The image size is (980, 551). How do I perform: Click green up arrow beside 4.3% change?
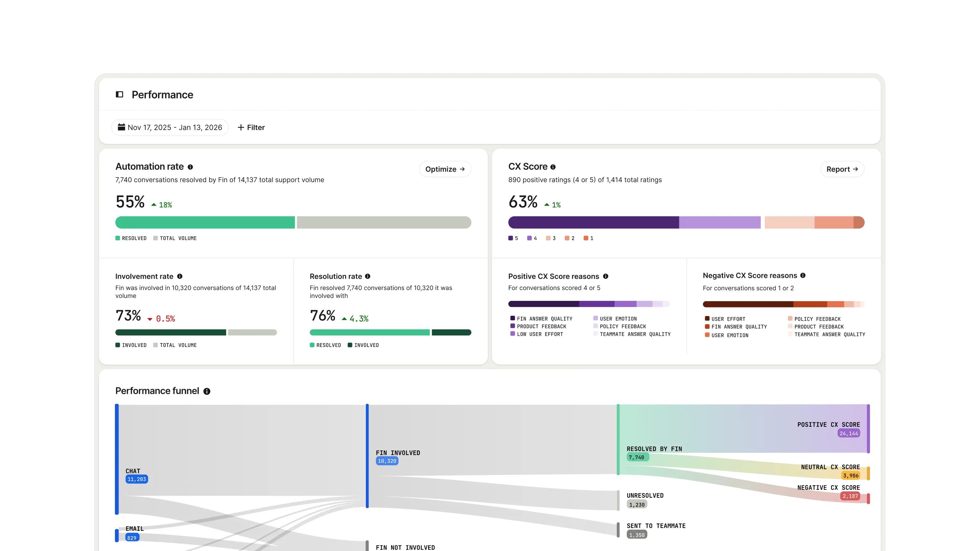344,319
